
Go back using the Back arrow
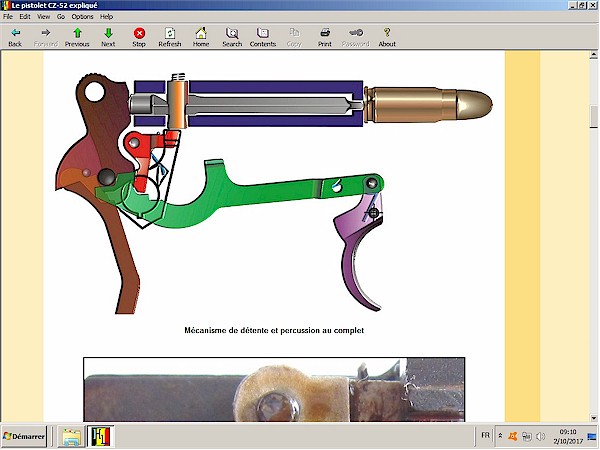[15, 37]
